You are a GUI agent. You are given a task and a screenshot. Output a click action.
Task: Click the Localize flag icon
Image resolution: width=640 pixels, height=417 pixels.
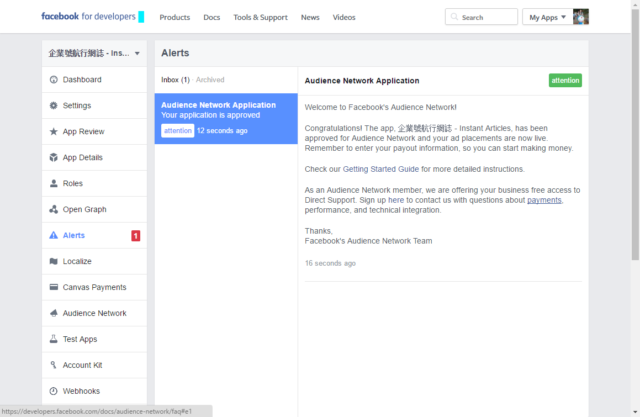tap(53, 261)
